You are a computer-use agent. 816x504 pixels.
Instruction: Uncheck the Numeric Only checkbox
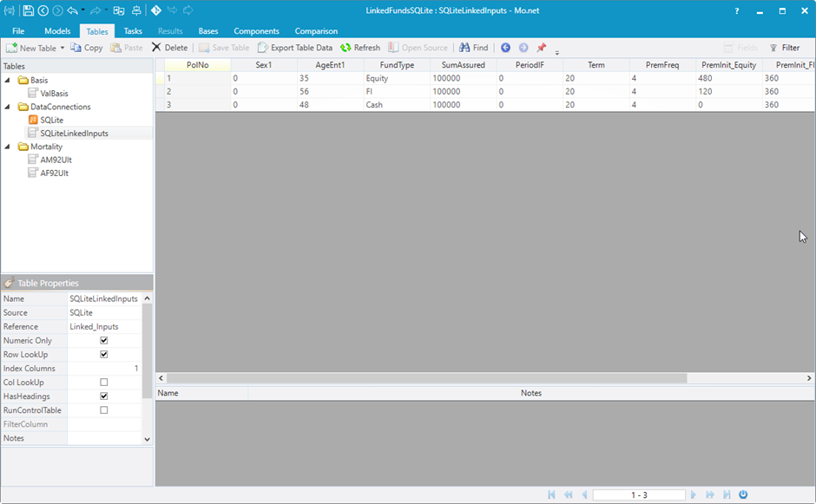(104, 341)
